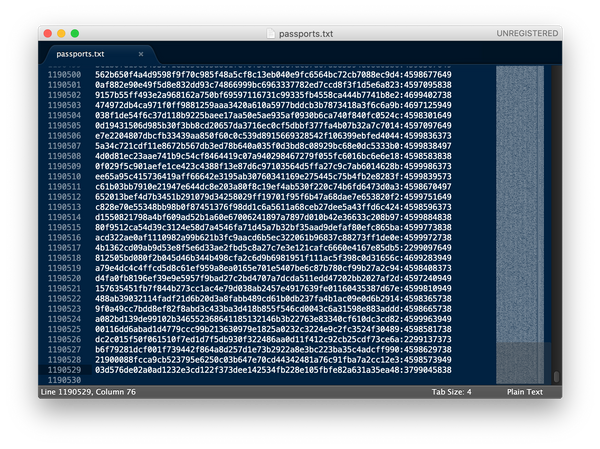This screenshot has width=600, height=449.
Task: Click line number 1190526
Action: (64, 340)
